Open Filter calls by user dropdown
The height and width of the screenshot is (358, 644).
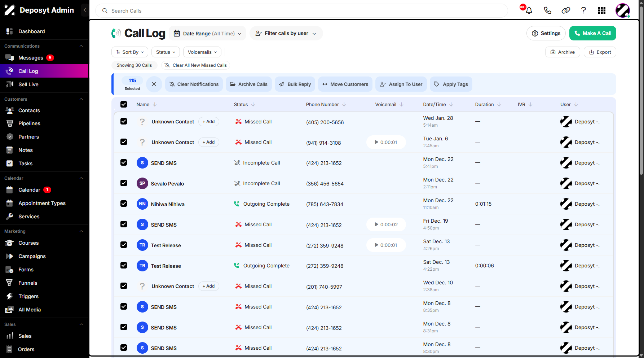(286, 33)
